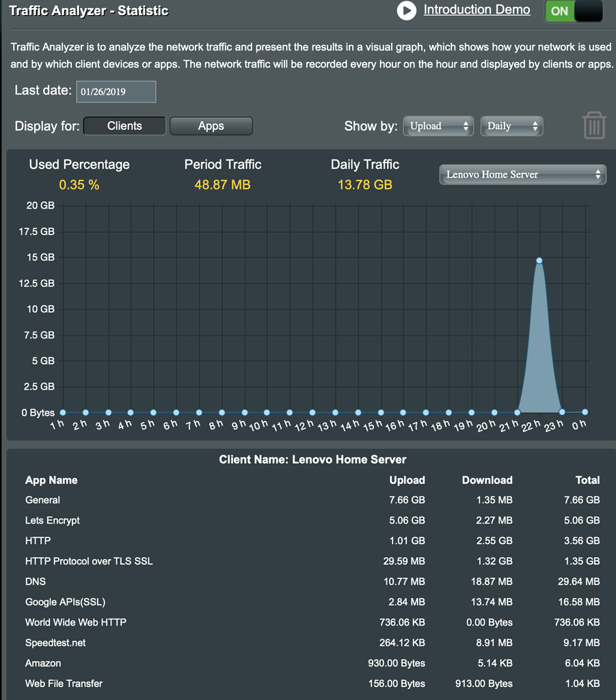
Task: Click the 12h data point on graph
Action: pos(312,412)
